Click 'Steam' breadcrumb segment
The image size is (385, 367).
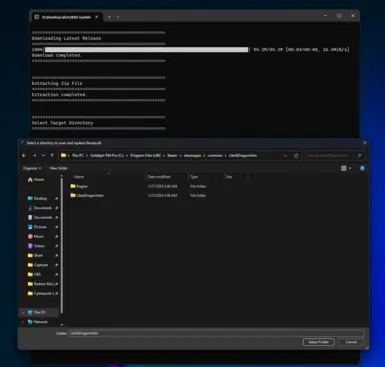[172, 156]
